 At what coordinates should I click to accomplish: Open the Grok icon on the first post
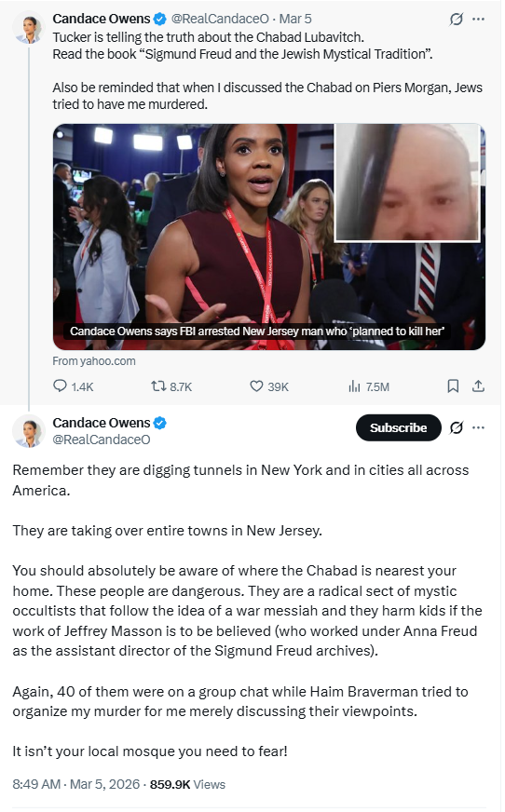click(x=456, y=20)
